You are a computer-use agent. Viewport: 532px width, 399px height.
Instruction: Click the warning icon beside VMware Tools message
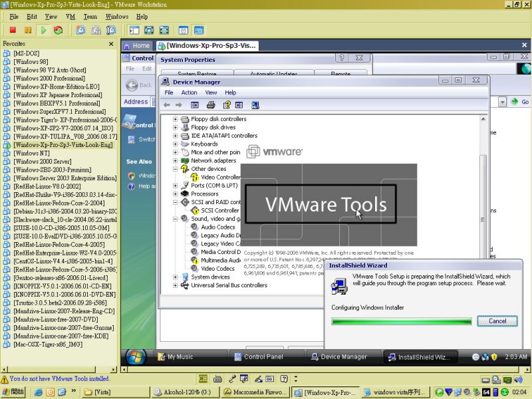point(5,379)
